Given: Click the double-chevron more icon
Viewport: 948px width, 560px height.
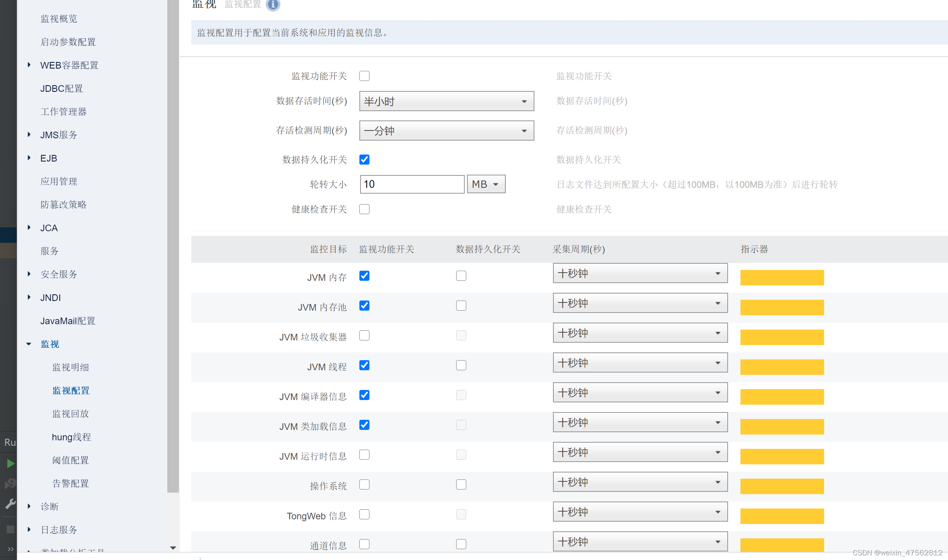Looking at the screenshot, I should (10, 549).
